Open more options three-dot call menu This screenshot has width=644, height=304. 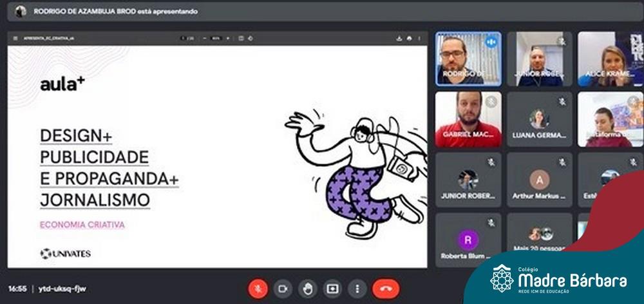point(357,289)
